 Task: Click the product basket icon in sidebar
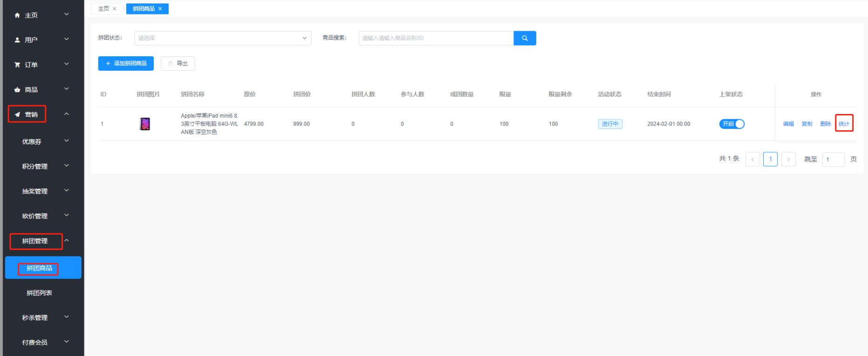(x=17, y=90)
